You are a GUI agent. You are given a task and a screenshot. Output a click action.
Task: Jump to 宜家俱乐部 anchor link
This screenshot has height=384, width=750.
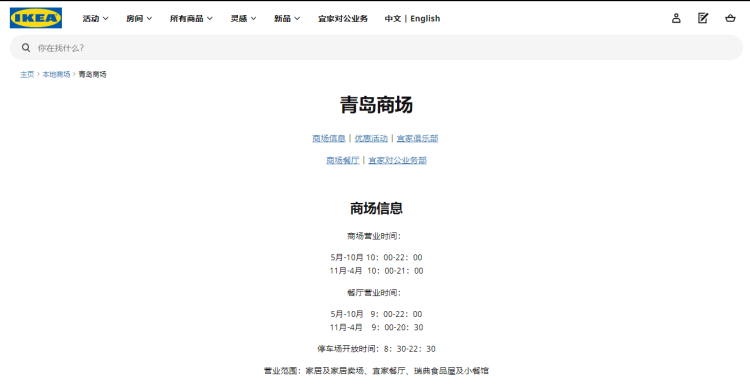coord(417,138)
